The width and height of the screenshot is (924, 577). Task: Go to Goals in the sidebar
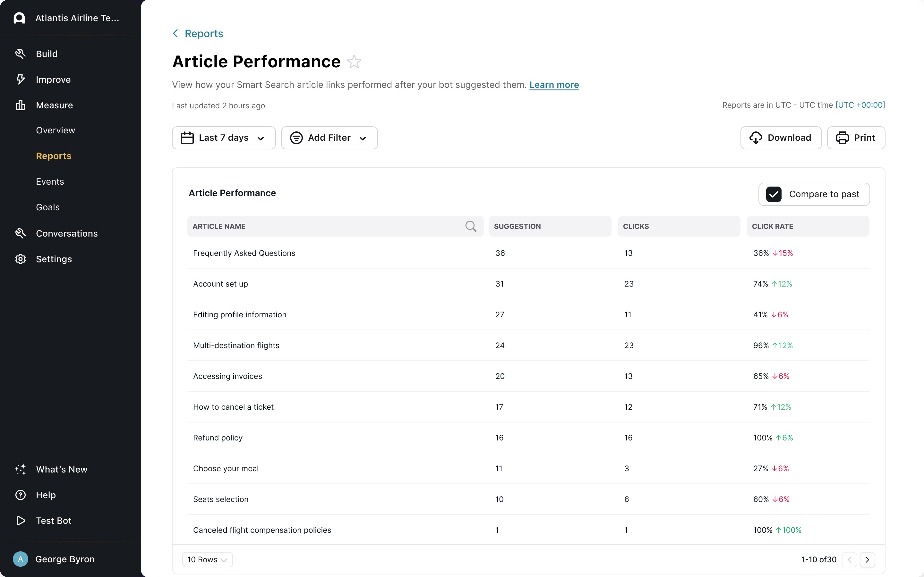[48, 207]
